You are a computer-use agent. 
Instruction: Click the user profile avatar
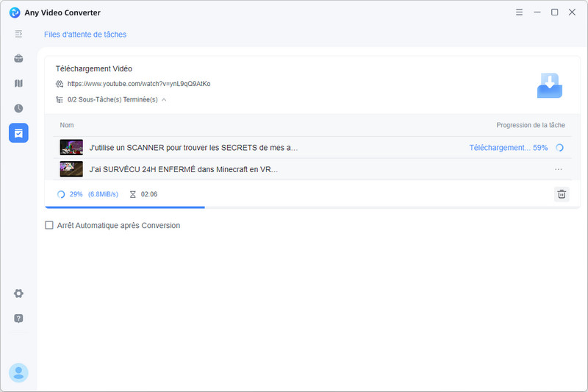coord(18,373)
